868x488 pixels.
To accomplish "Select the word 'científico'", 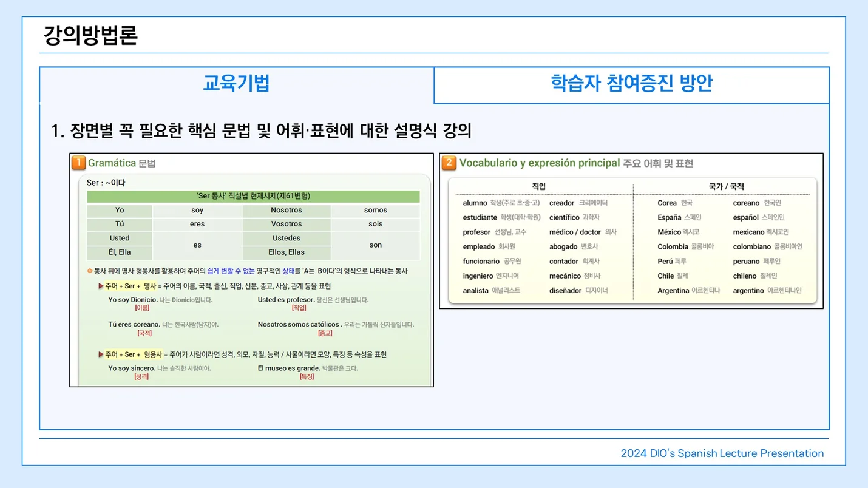I will tap(565, 217).
